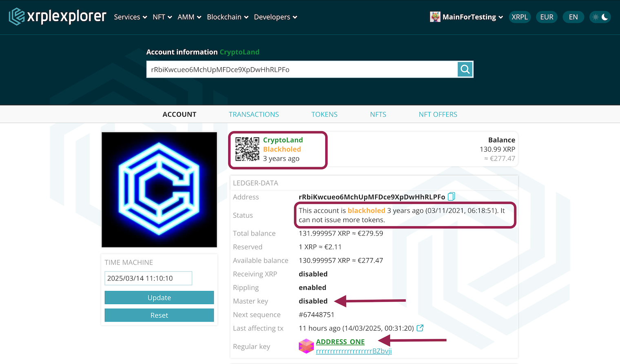The height and width of the screenshot is (364, 620).
Task: Click the regular key avatar icon
Action: click(x=306, y=346)
